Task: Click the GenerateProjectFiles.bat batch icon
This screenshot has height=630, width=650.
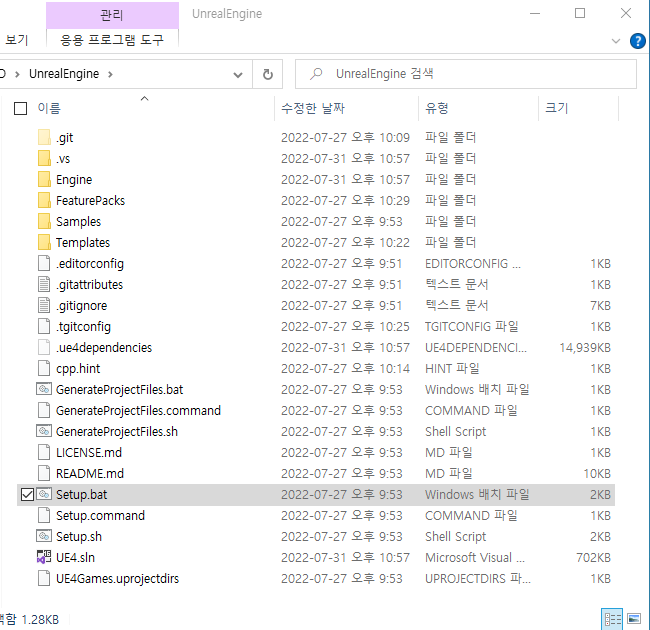Action: click(x=44, y=389)
